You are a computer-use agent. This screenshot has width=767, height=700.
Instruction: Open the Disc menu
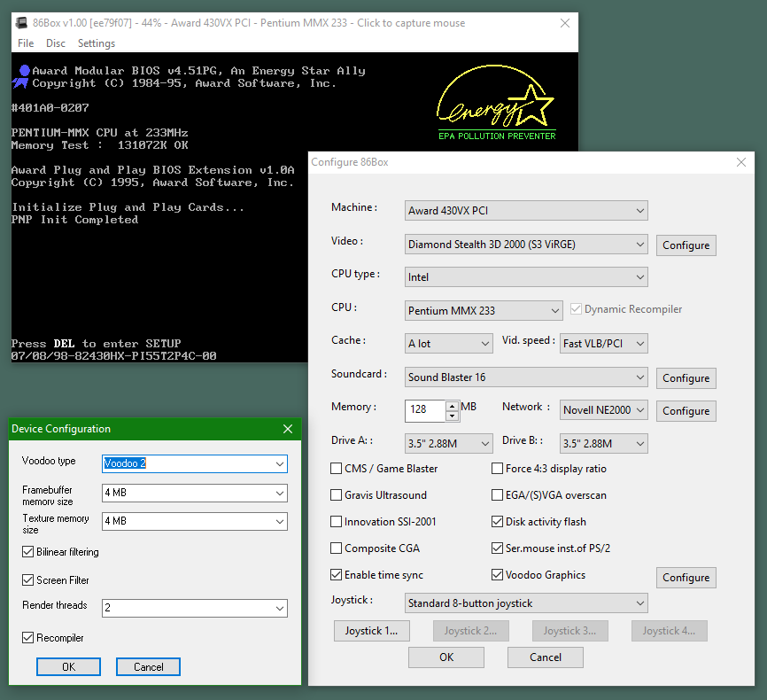pos(56,43)
